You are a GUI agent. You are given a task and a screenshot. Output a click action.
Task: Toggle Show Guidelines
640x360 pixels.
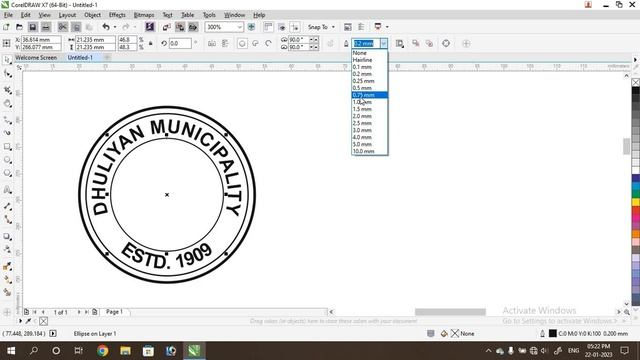(x=295, y=27)
